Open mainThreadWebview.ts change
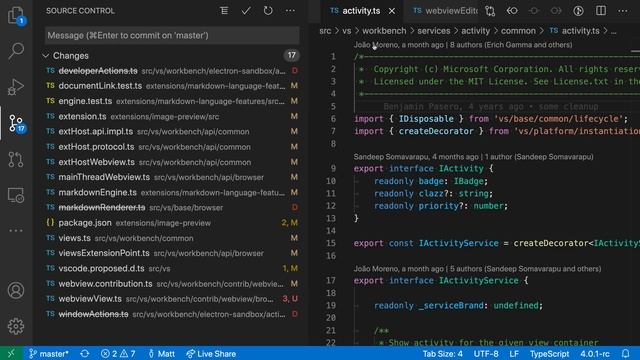Screen dimensions: 640x360 tap(171, 177)
